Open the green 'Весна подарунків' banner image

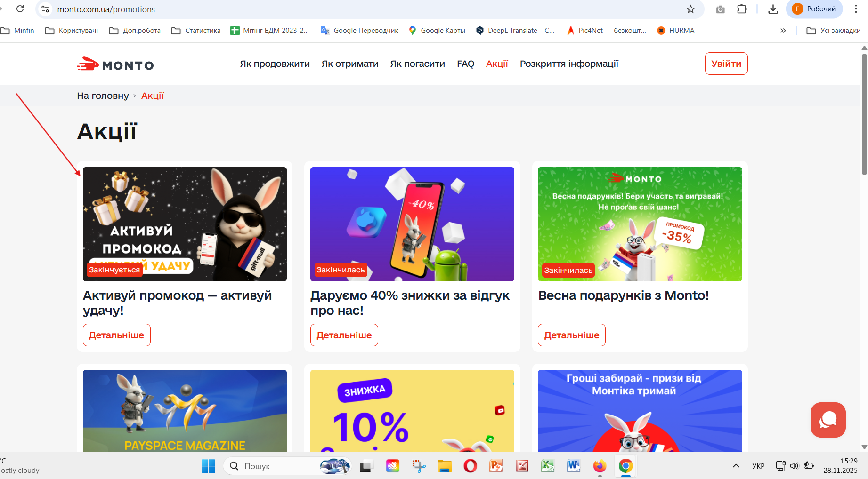[x=640, y=224]
